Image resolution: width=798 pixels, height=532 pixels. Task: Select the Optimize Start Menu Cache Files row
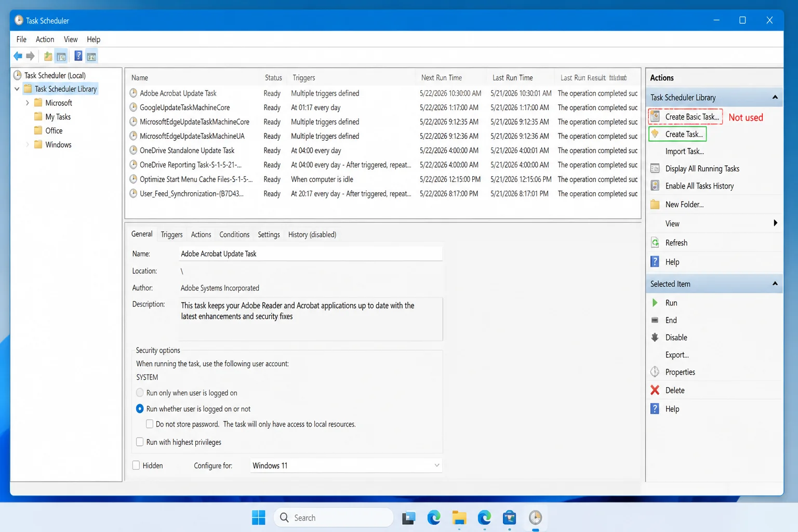click(x=383, y=179)
